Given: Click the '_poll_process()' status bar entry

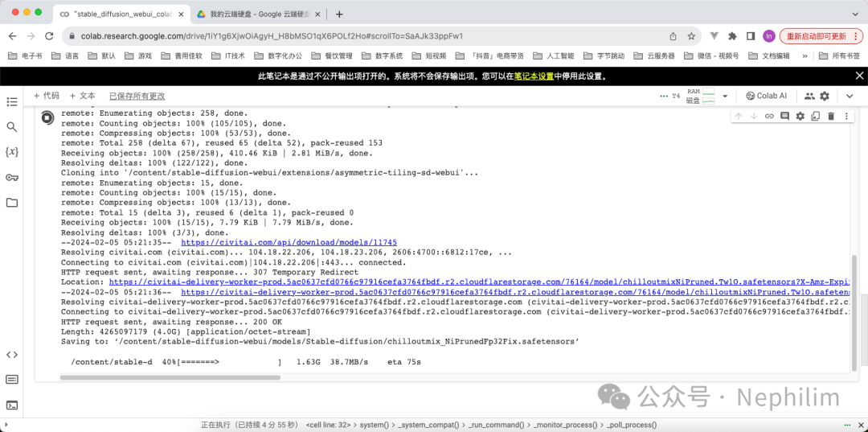Looking at the screenshot, I should (631, 425).
